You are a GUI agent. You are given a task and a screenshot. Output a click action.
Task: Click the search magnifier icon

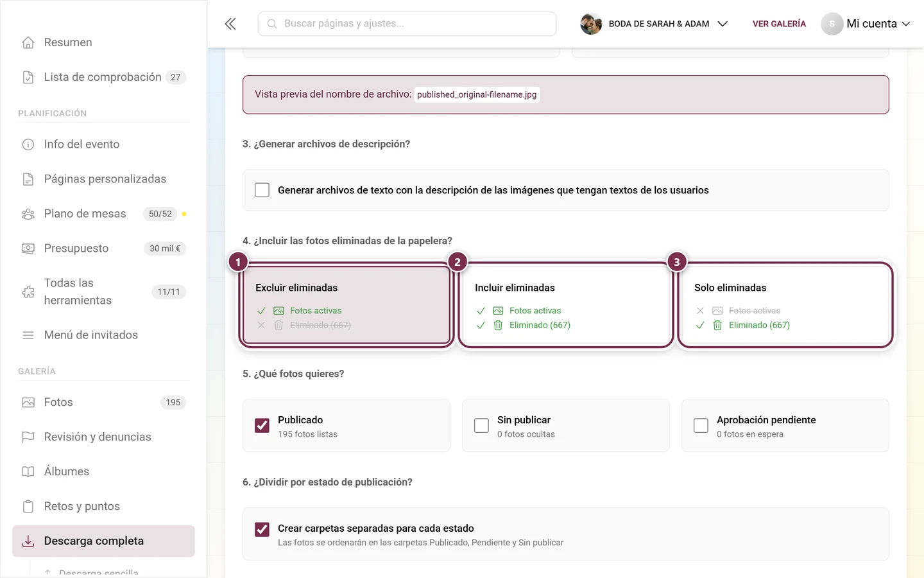click(272, 24)
